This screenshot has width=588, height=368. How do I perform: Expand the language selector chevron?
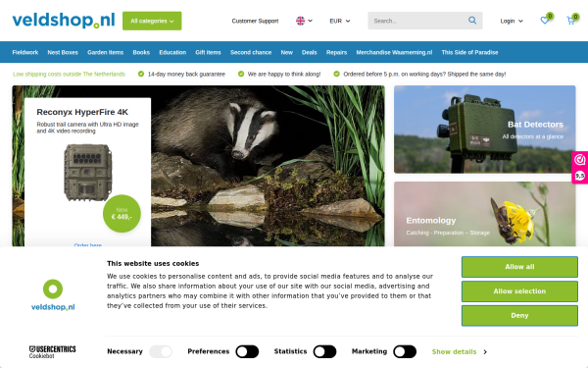pyautogui.click(x=310, y=21)
